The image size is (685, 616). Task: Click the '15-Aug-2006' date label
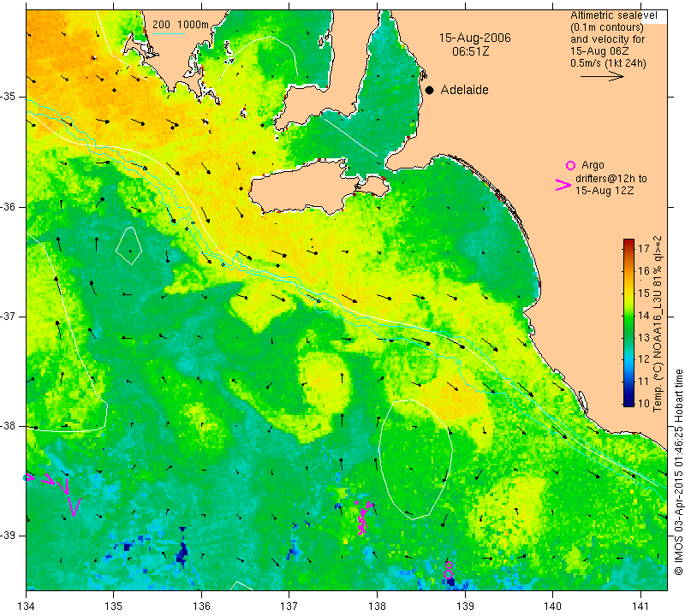(475, 38)
